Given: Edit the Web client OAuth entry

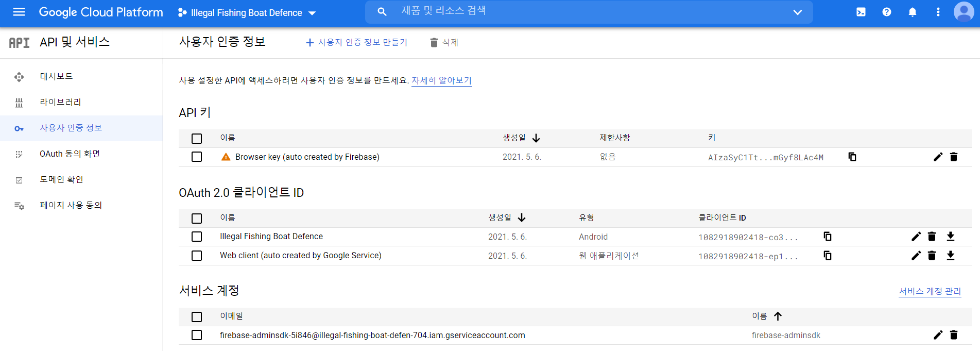Looking at the screenshot, I should [916, 256].
